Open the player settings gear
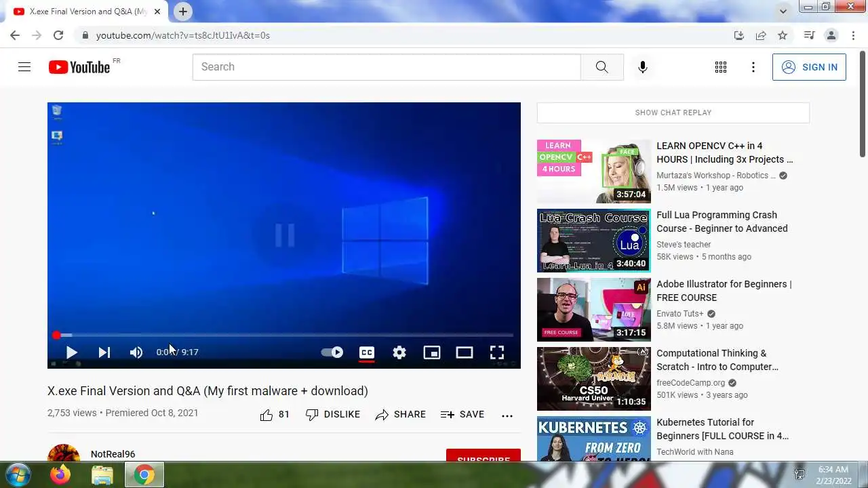This screenshot has width=868, height=488. (x=399, y=352)
